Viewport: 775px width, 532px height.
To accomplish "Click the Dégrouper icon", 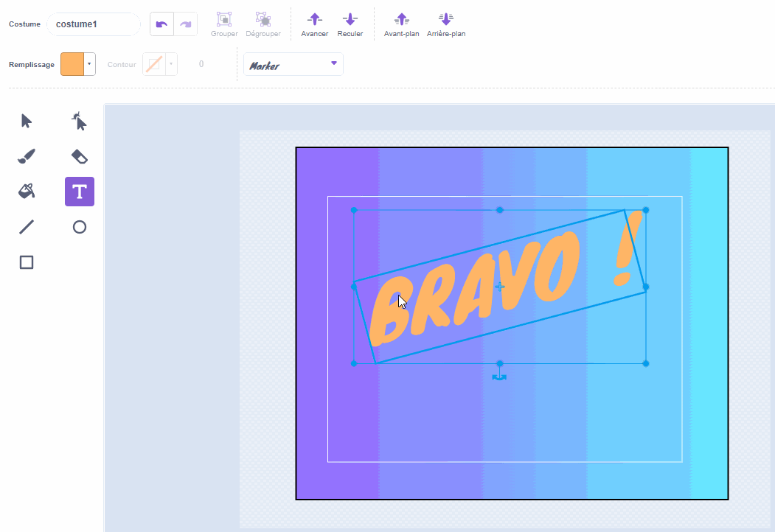I will [x=263, y=19].
